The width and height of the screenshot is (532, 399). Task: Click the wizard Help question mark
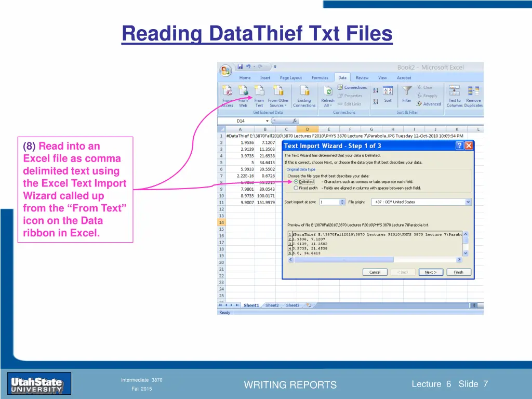coord(459,145)
